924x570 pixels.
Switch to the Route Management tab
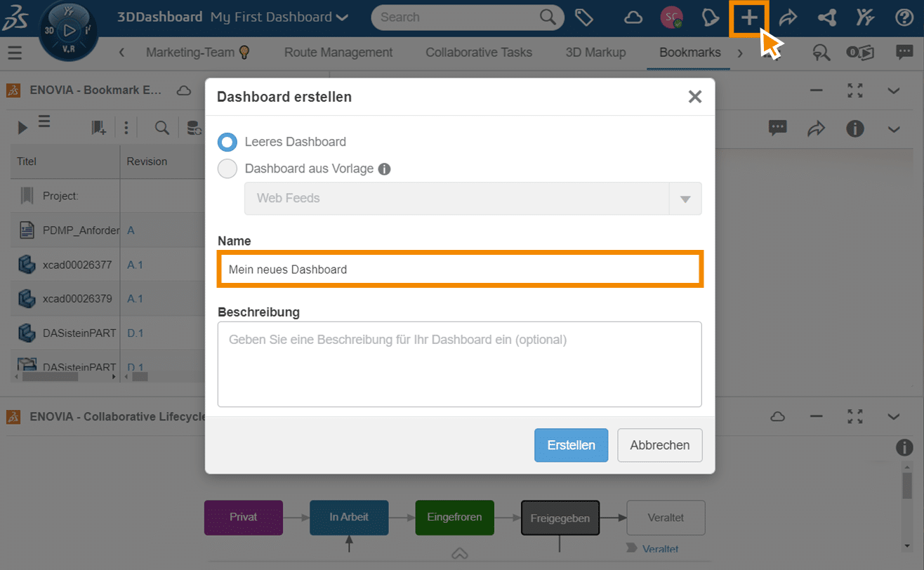[338, 53]
